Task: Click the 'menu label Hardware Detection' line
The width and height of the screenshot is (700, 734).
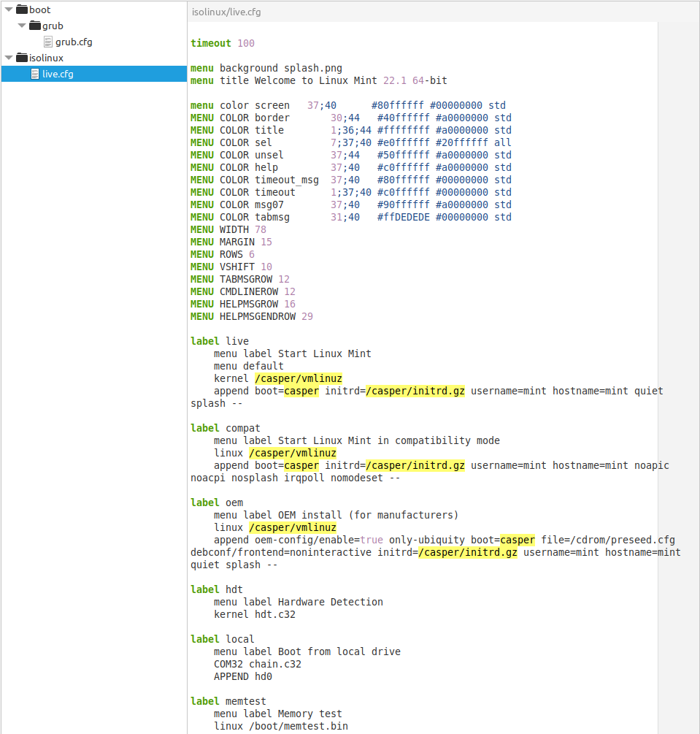Action: click(x=298, y=602)
